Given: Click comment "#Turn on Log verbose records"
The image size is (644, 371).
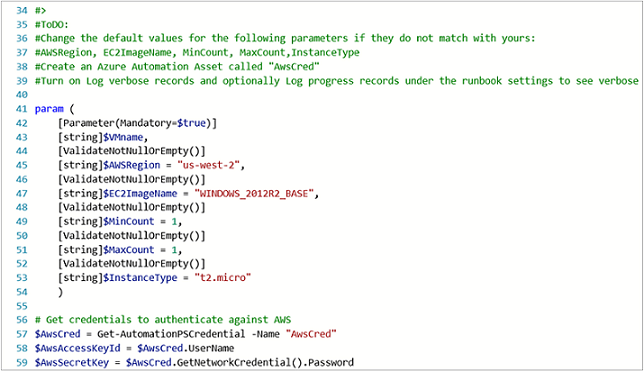Looking at the screenshot, I should [337, 81].
